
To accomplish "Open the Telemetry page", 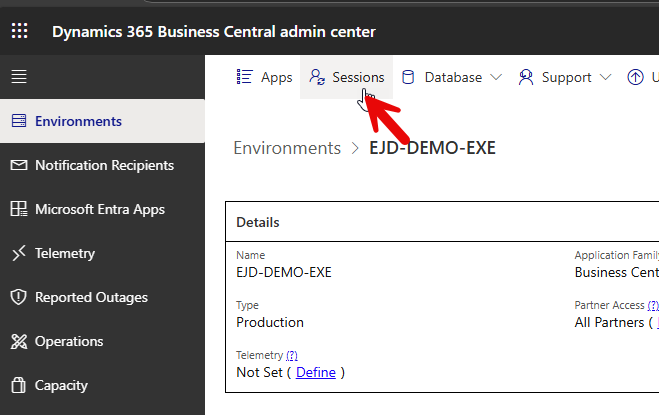I will tap(102, 253).
